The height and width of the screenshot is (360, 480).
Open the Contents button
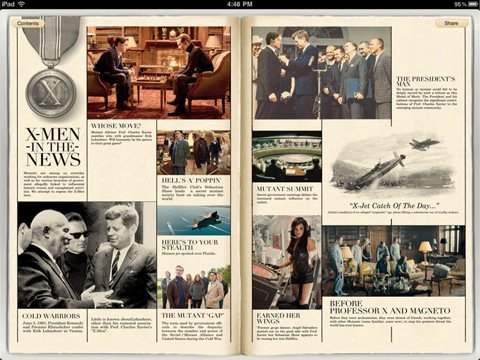[x=28, y=23]
